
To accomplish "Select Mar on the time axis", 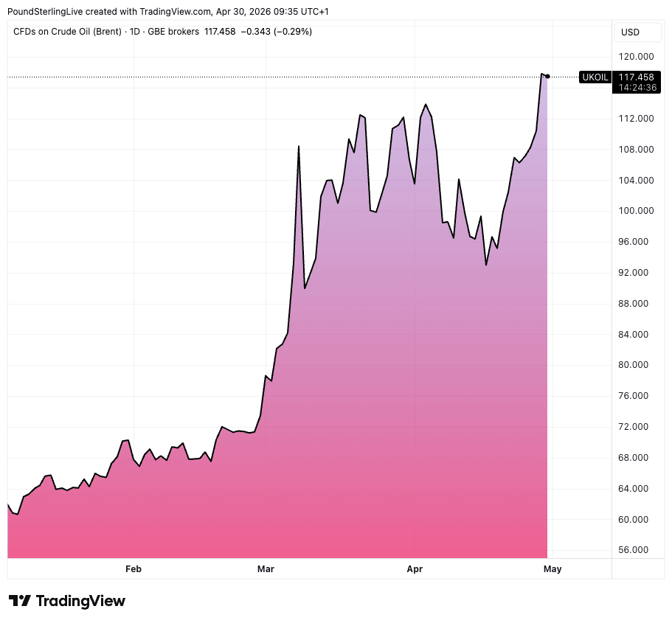I will [x=266, y=568].
